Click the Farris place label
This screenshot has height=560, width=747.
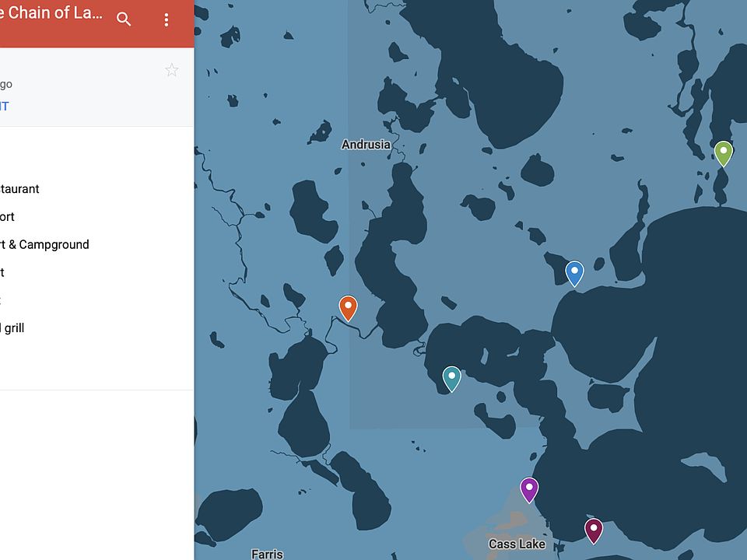tap(267, 554)
